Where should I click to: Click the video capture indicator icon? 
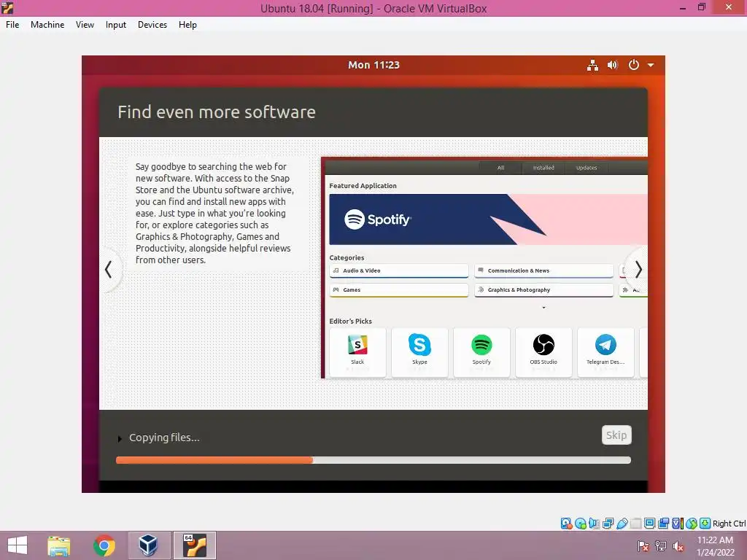(x=663, y=524)
